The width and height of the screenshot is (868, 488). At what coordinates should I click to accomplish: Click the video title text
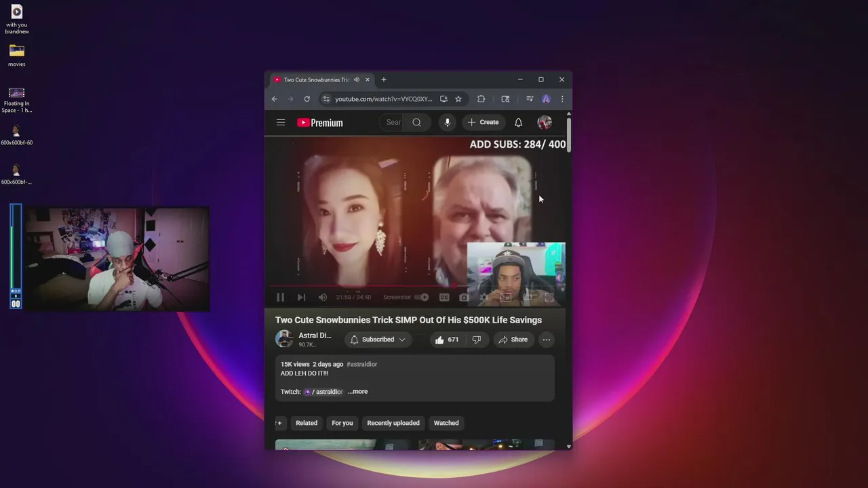tap(408, 320)
